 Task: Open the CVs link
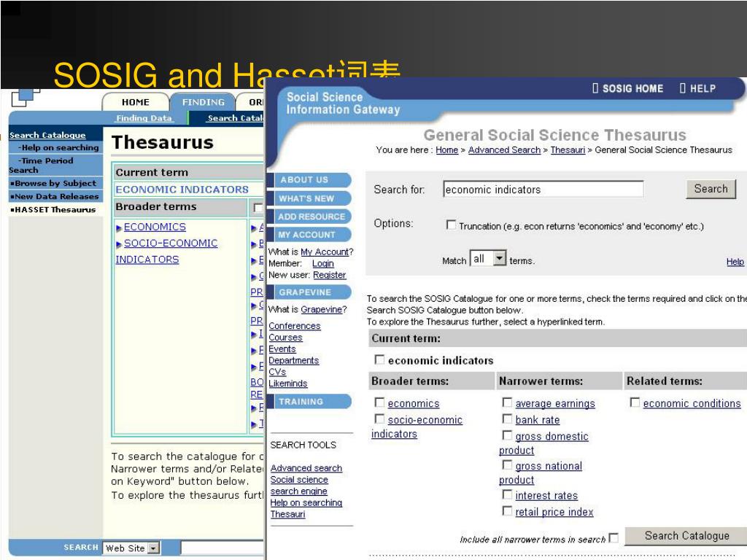pos(277,372)
